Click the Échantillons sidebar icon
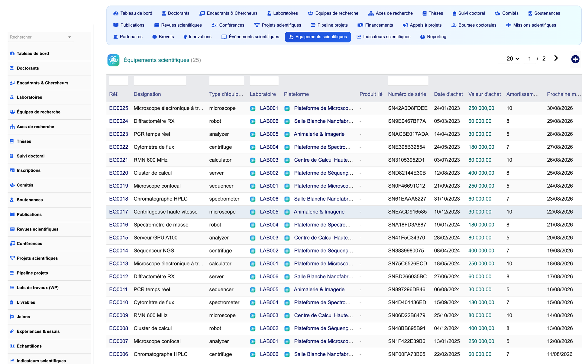 (x=12, y=346)
